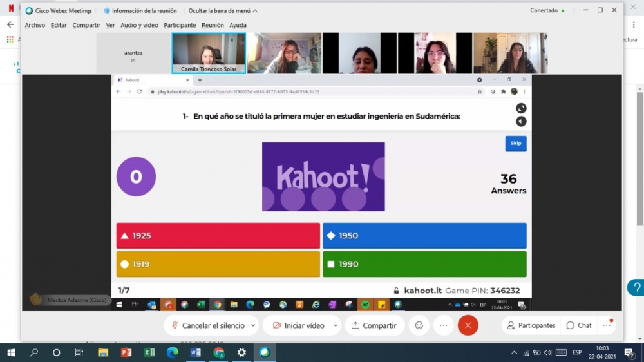Toggle Kahoot fullscreen icon
This screenshot has width=644, height=362.
[x=521, y=108]
